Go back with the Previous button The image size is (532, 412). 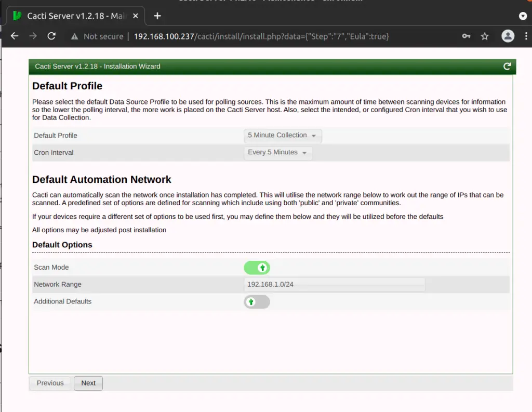pos(49,383)
